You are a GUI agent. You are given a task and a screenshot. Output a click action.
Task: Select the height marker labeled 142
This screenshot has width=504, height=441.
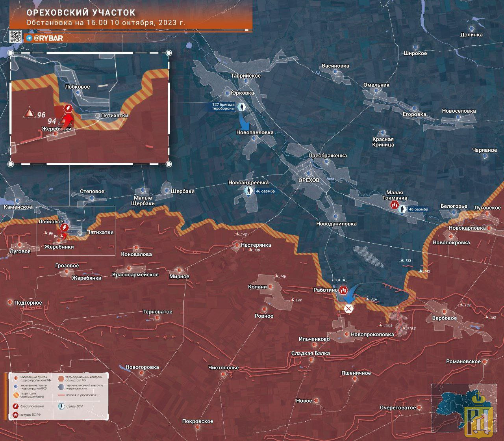tap(421, 270)
